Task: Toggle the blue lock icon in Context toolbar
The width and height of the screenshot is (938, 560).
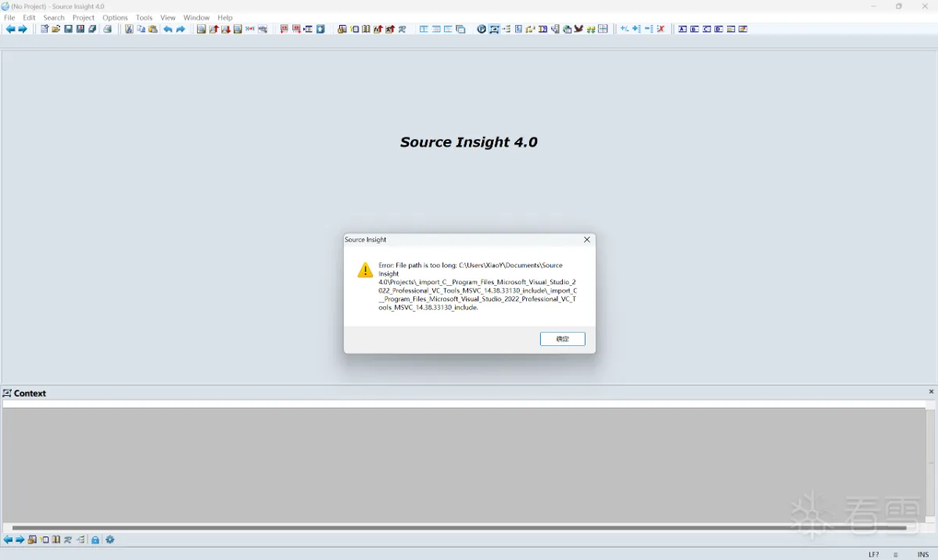Action: (x=95, y=540)
